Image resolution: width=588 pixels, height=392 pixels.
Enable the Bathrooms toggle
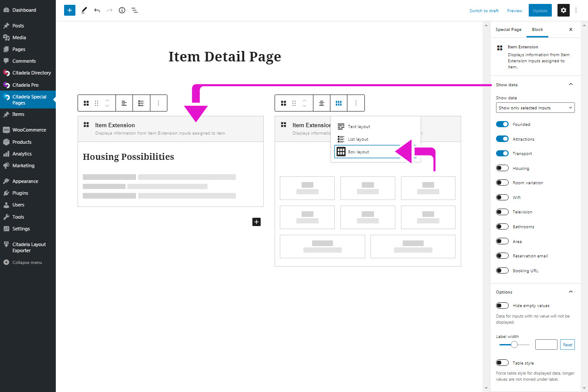click(502, 226)
